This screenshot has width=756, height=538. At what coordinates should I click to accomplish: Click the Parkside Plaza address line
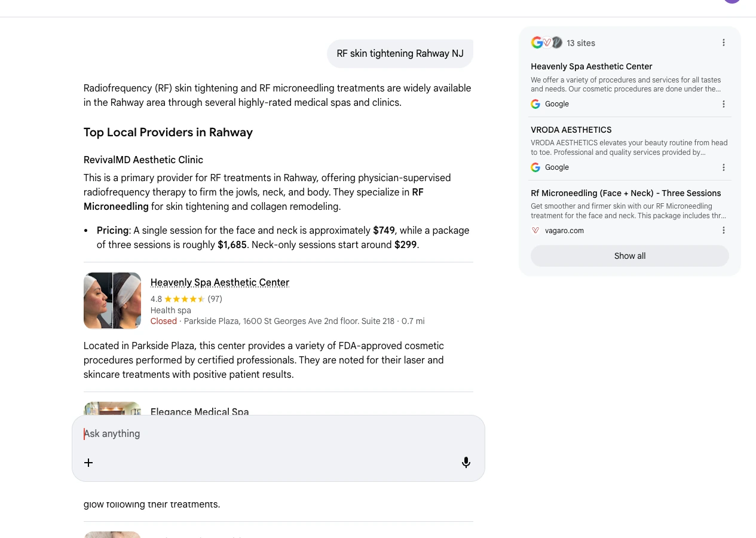[x=304, y=321]
